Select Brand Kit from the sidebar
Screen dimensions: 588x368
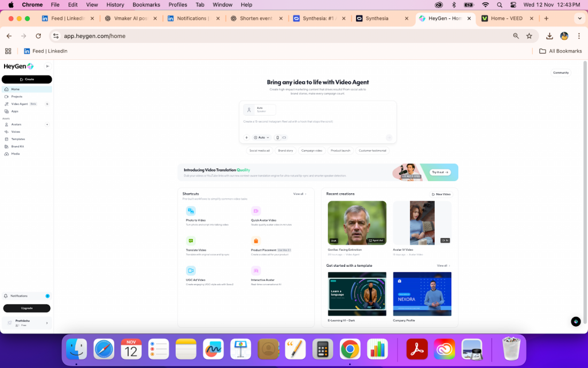(17, 146)
